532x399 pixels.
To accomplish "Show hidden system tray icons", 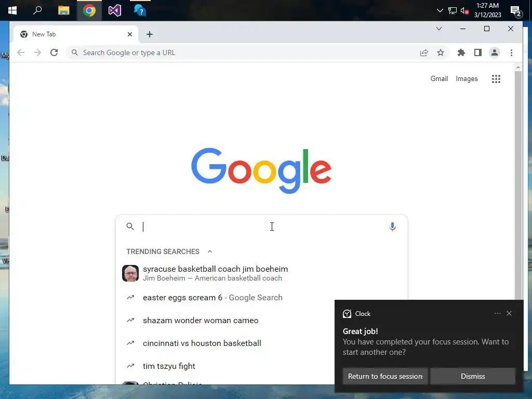I will tap(440, 10).
